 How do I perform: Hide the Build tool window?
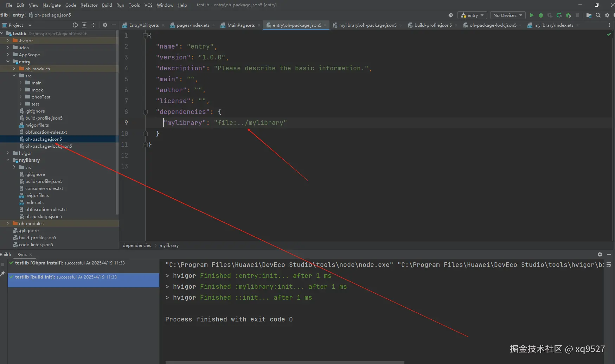[x=609, y=254]
